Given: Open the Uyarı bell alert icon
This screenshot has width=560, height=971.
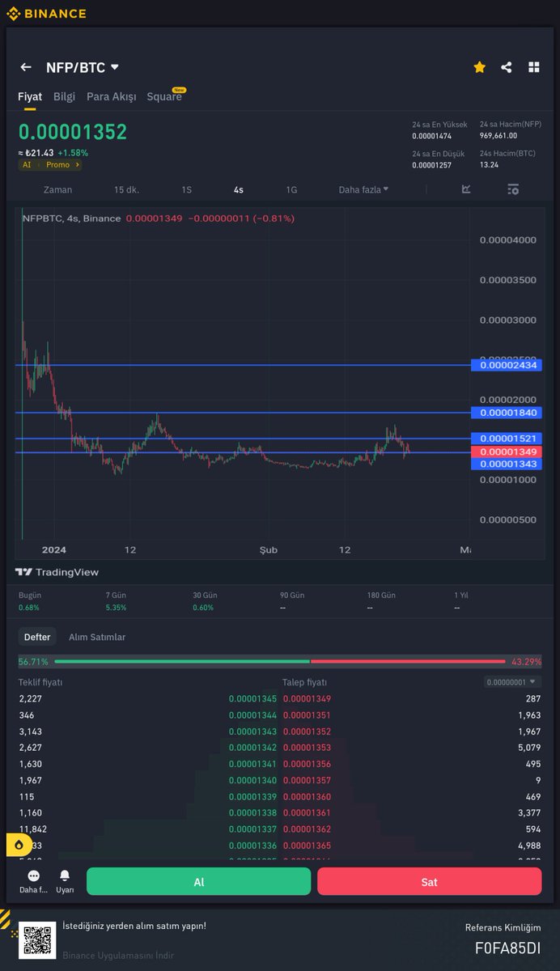Looking at the screenshot, I should [x=65, y=876].
